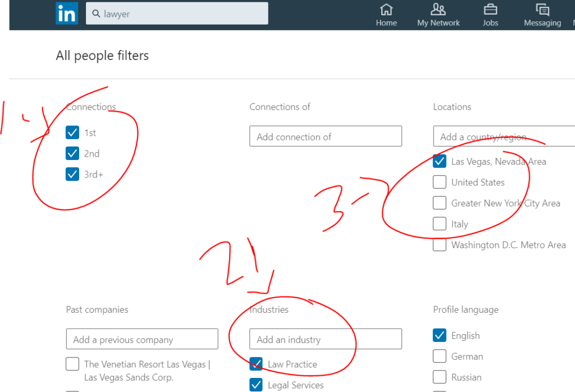Check German profile language
Image resolution: width=575 pixels, height=392 pixels.
(x=440, y=357)
